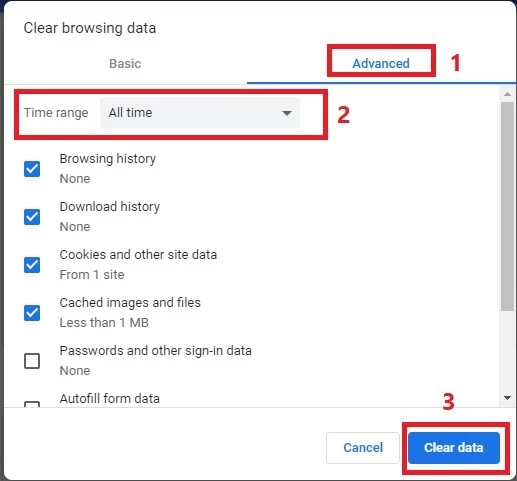Toggle Cookies and other site data checkbox

(32, 265)
